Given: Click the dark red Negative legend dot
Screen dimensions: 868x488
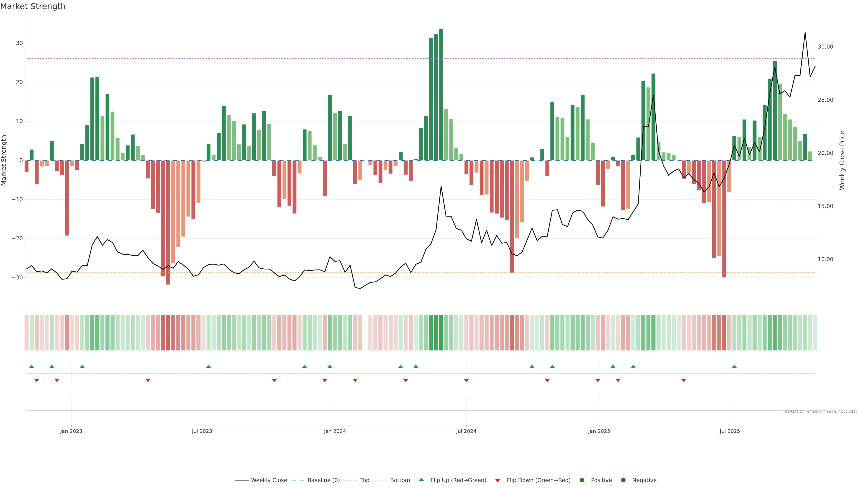Looking at the screenshot, I should [x=623, y=480].
